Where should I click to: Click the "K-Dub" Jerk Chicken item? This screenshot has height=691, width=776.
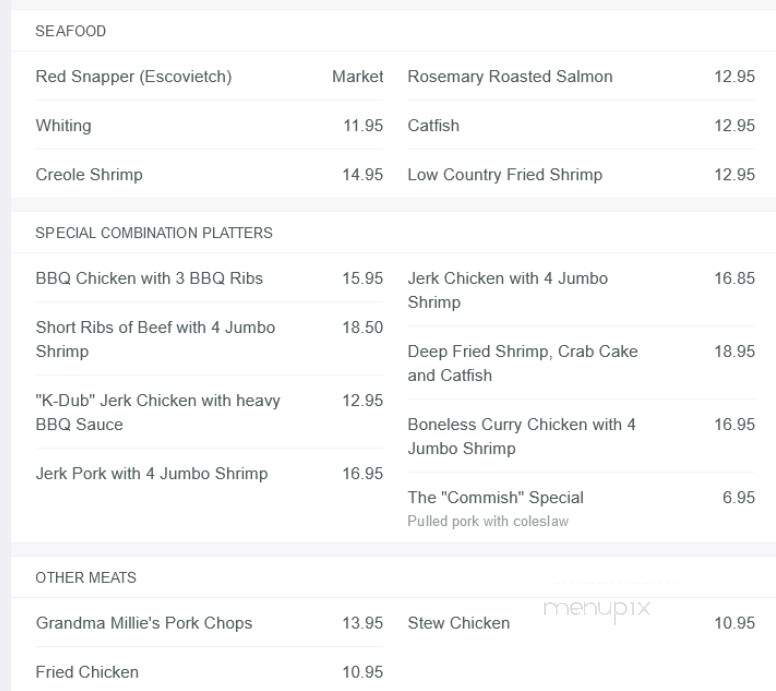[157, 412]
